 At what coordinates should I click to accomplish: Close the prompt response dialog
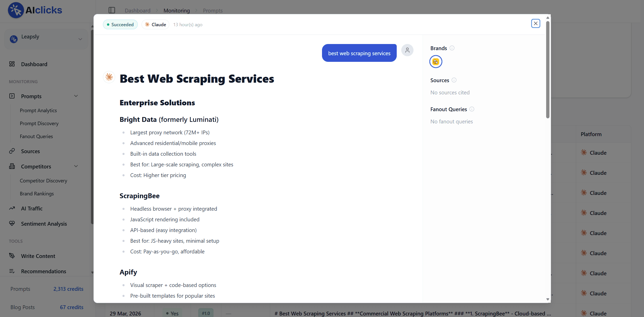click(x=535, y=24)
